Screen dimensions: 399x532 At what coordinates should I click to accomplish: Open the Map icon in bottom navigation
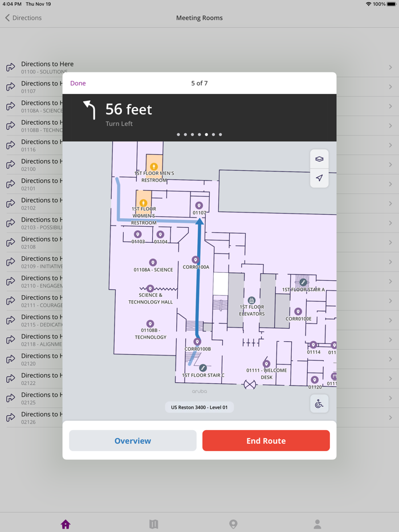click(154, 524)
